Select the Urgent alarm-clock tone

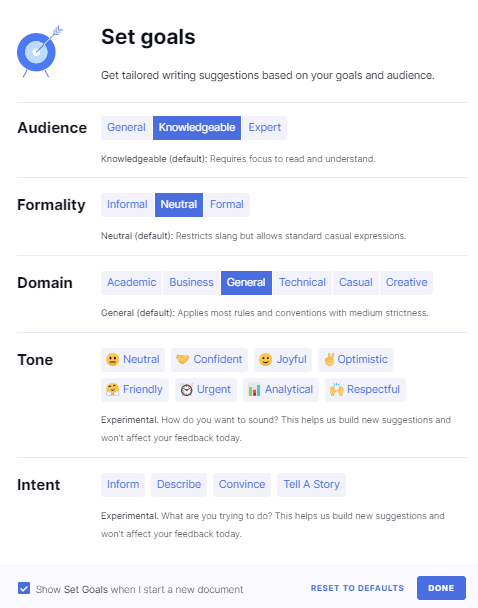[206, 389]
